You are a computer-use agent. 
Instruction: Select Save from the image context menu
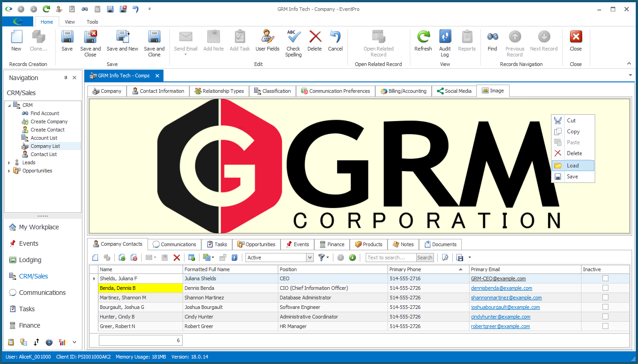(573, 177)
